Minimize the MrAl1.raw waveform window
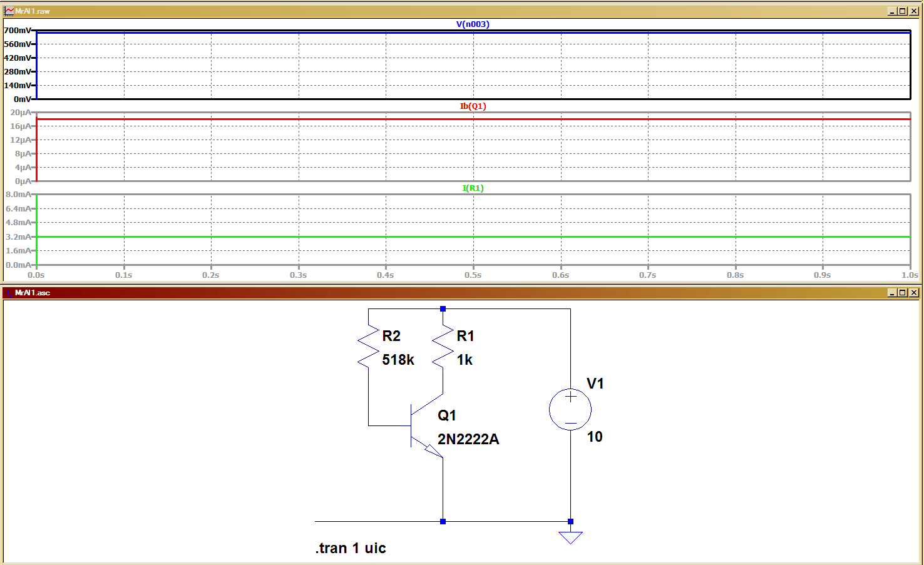This screenshot has width=924, height=565. 892,11
